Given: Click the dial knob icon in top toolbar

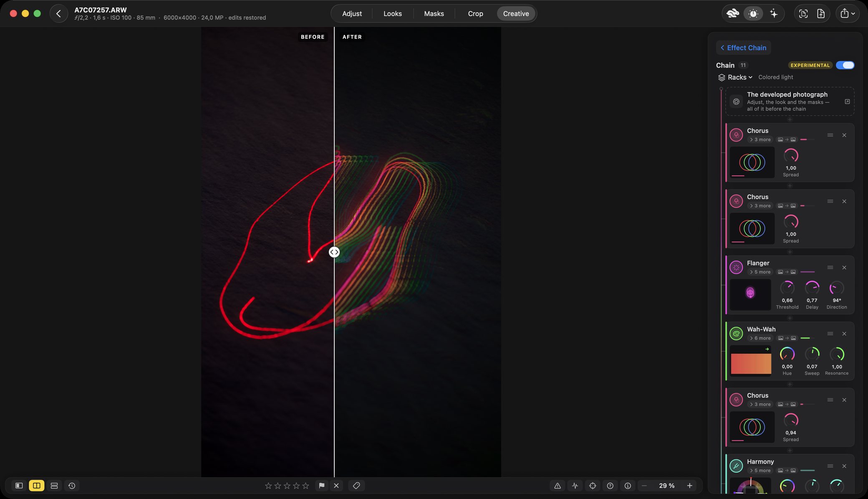Looking at the screenshot, I should pyautogui.click(x=753, y=14).
